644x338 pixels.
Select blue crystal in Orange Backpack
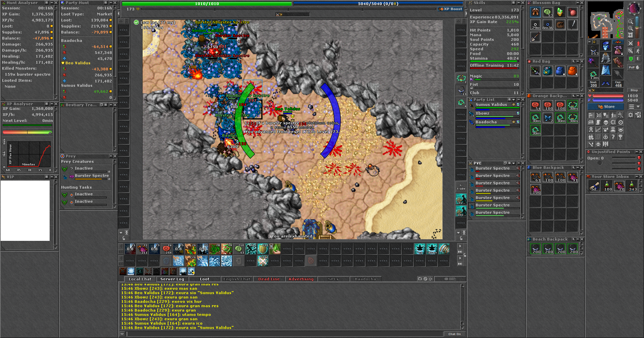[548, 118]
